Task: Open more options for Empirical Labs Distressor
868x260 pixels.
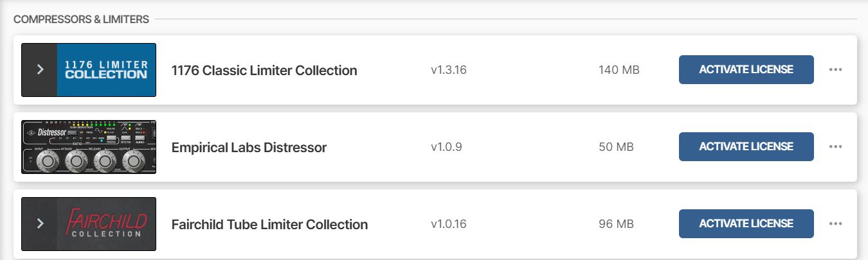Action: [x=835, y=146]
